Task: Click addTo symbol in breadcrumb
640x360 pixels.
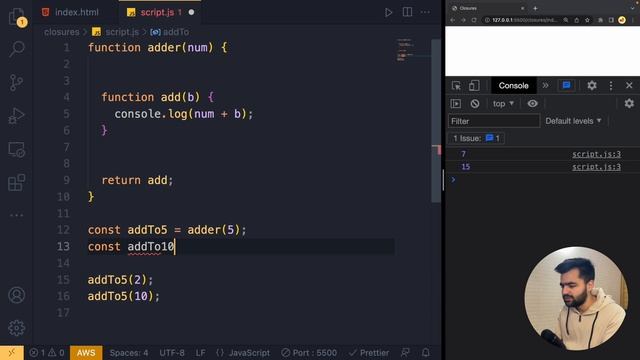Action: (176, 32)
